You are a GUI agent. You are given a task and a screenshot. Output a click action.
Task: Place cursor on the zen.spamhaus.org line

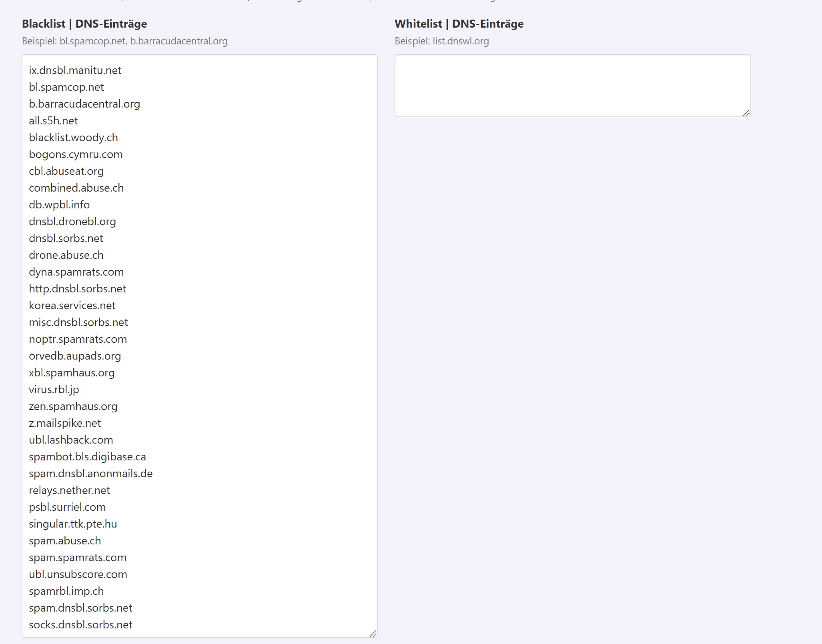(73, 406)
